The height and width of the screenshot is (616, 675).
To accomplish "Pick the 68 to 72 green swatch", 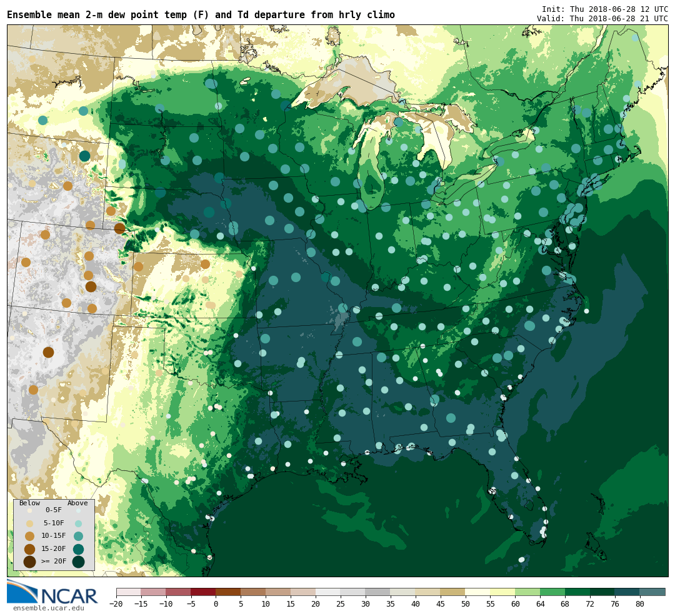I will 577,592.
